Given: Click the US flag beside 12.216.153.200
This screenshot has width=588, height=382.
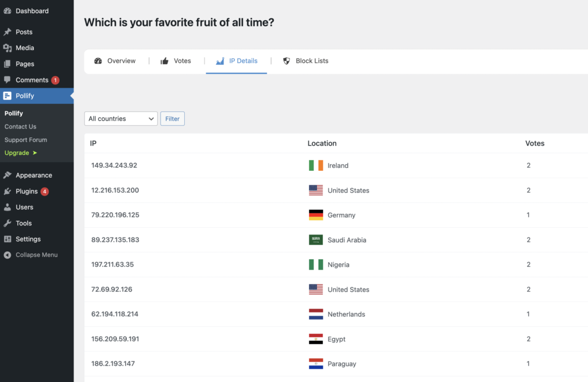Looking at the screenshot, I should (x=316, y=190).
